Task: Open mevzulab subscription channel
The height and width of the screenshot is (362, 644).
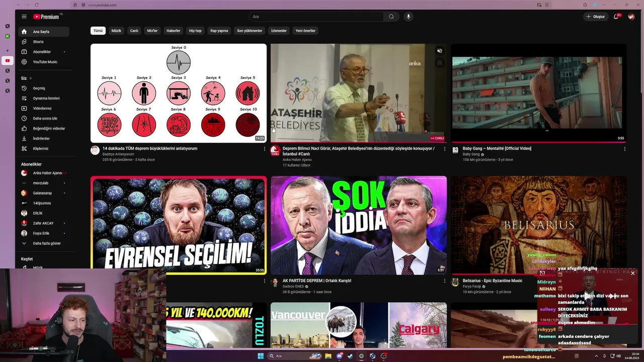Action: 44,183
